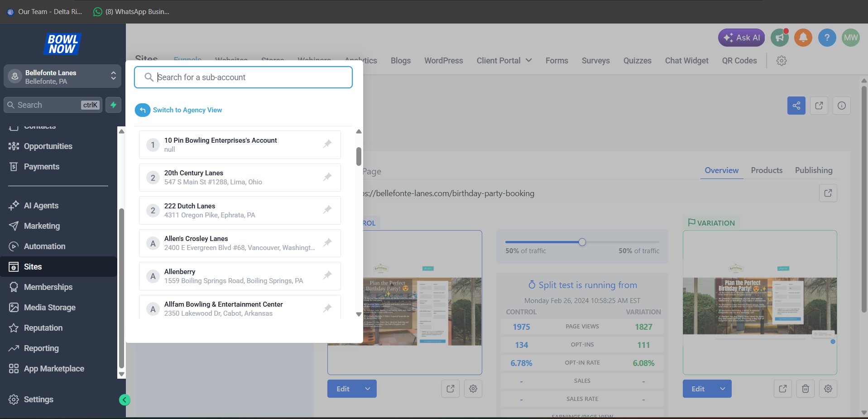
Task: Select Allenberry sub-account row
Action: pos(240,276)
